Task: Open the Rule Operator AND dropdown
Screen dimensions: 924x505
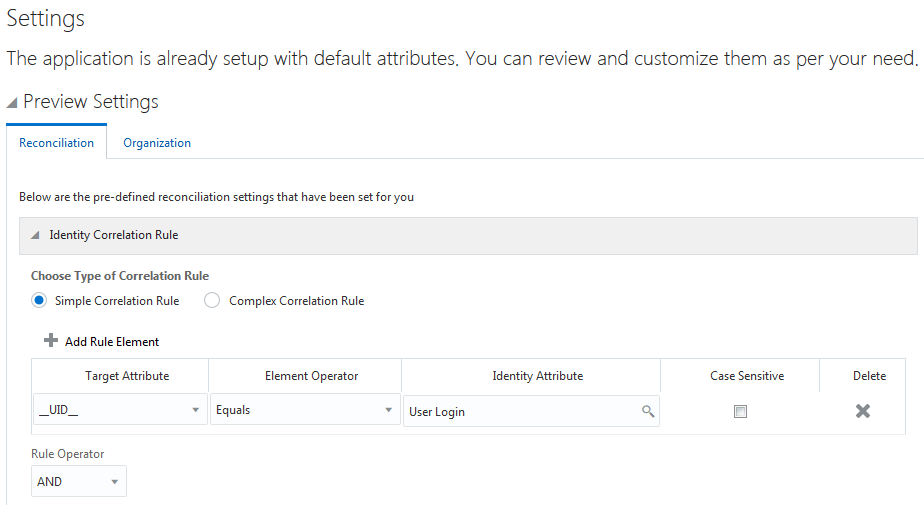Action: pyautogui.click(x=114, y=482)
